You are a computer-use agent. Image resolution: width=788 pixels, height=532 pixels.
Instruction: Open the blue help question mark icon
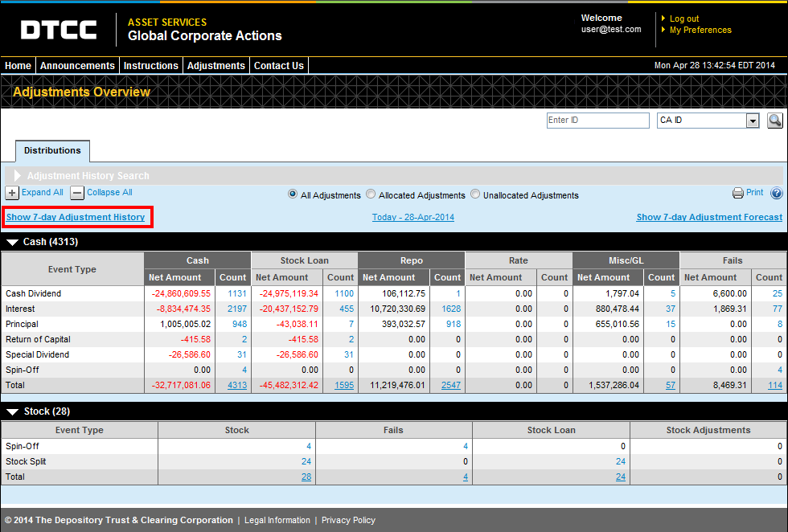point(777,193)
